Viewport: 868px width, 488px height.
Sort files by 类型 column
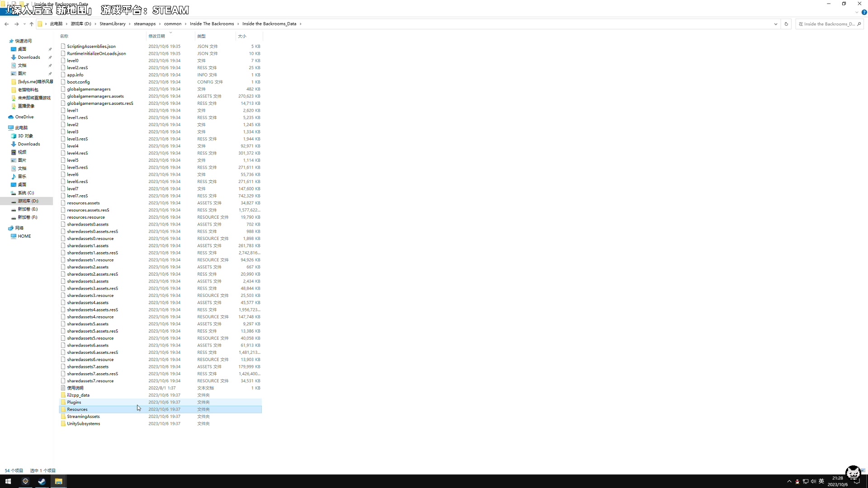202,36
